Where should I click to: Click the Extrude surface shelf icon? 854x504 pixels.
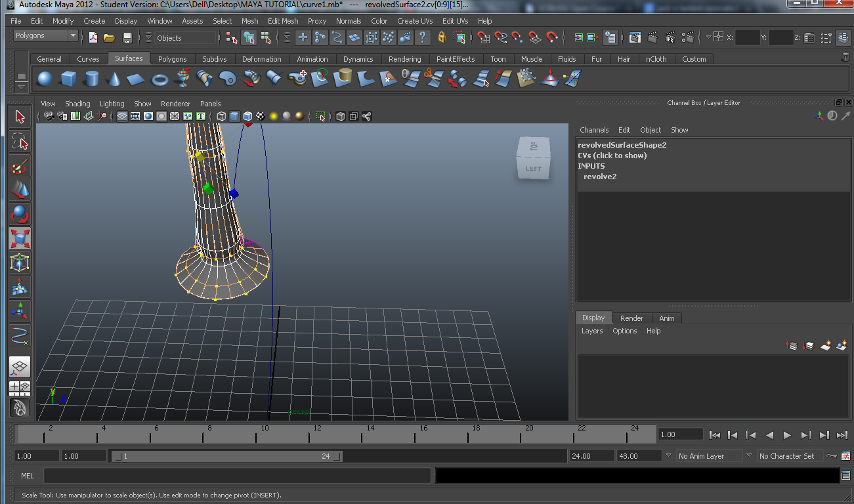tap(251, 79)
